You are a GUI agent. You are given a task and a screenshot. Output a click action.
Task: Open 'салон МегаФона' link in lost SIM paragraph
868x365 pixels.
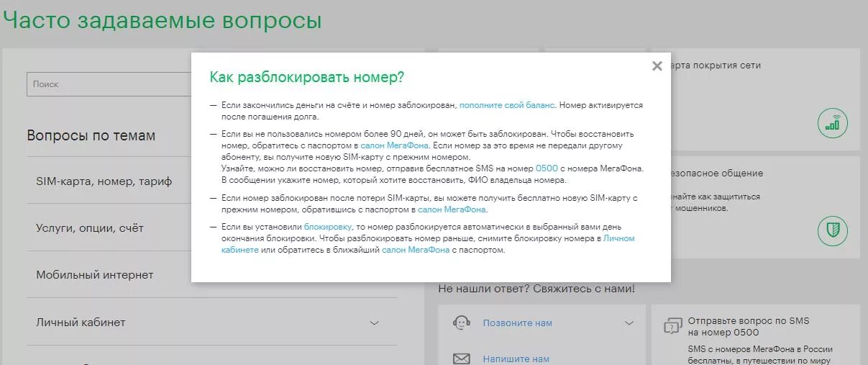452,209
